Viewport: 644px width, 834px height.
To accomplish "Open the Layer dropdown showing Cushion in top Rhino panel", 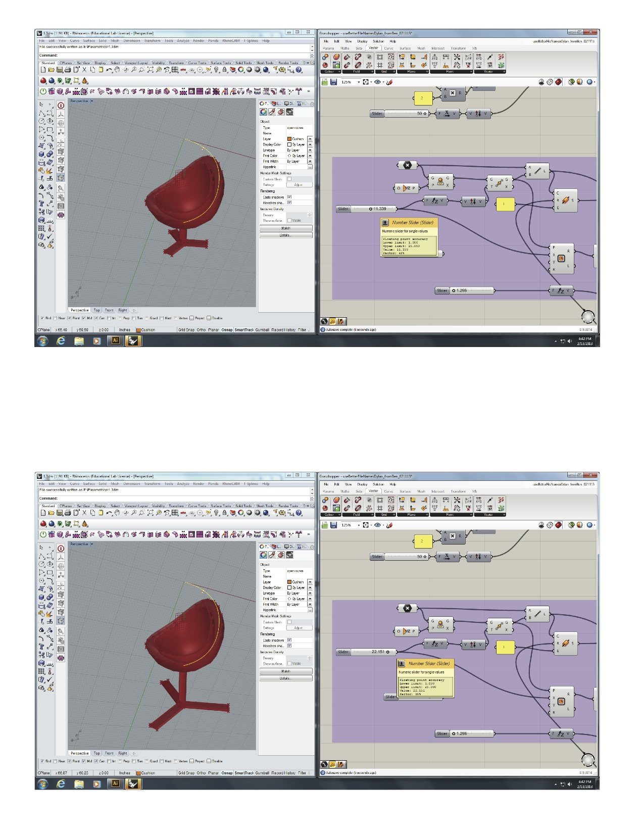I will [x=310, y=139].
